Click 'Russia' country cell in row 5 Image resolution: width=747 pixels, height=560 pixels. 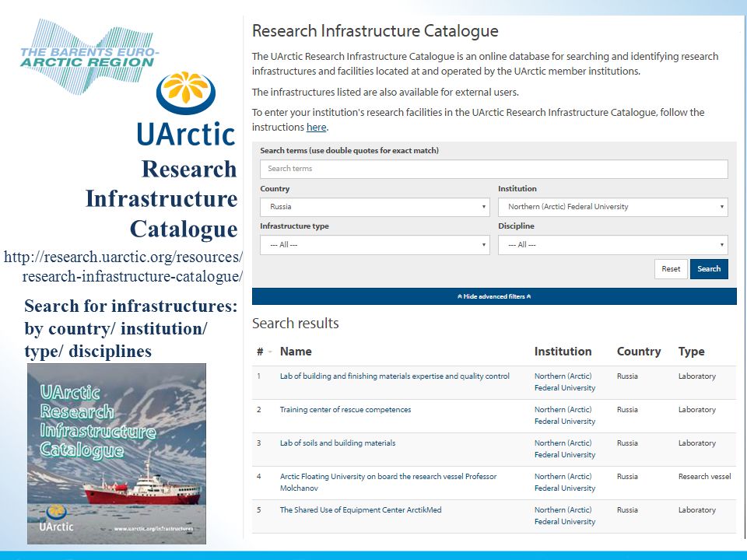pos(627,510)
